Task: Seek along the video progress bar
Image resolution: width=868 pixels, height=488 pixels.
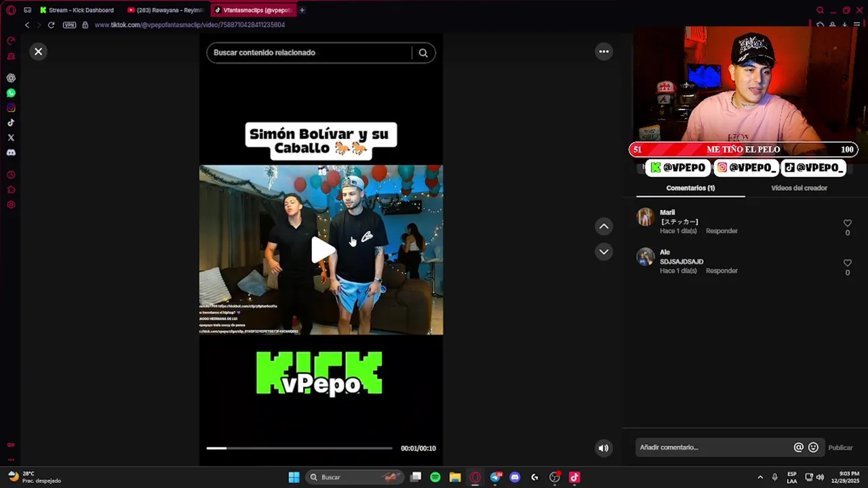Action: 299,448
